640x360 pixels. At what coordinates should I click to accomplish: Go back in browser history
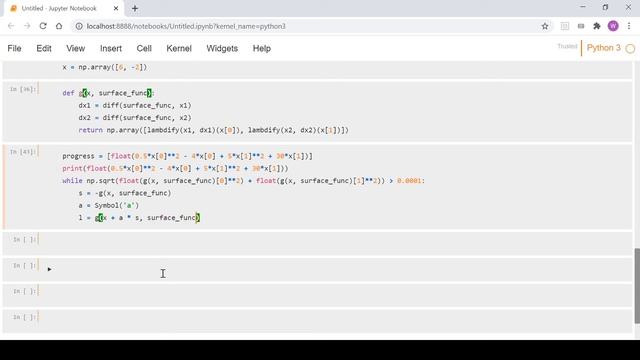pyautogui.click(x=11, y=26)
